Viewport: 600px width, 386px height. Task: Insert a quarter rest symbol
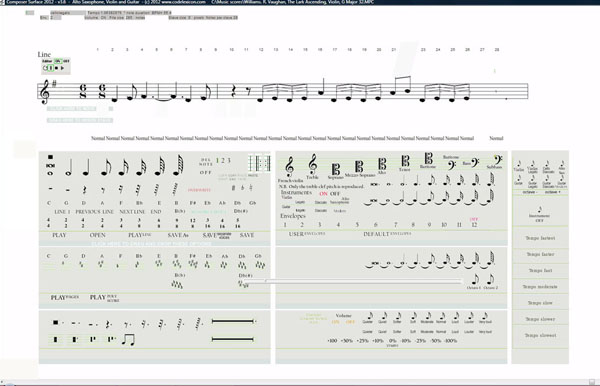click(x=85, y=189)
